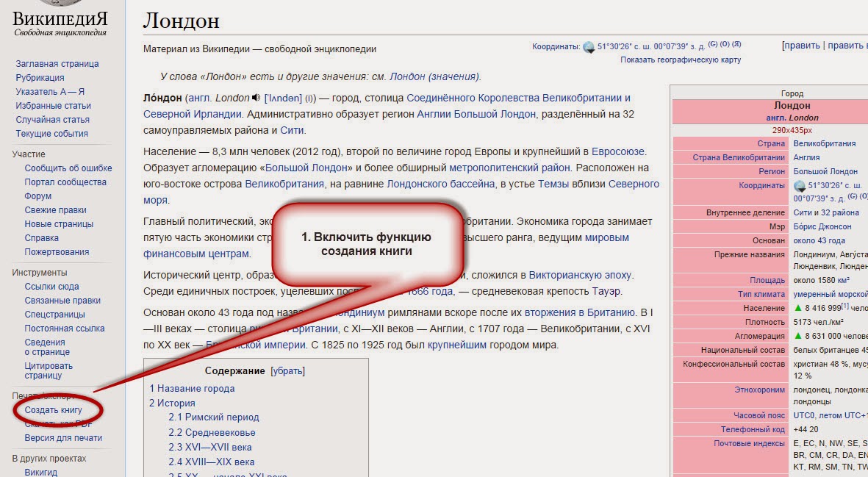Click Телефонный код label link

click(x=753, y=429)
